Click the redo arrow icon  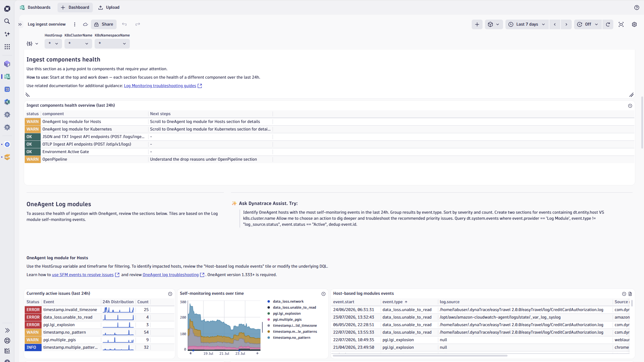click(x=138, y=24)
